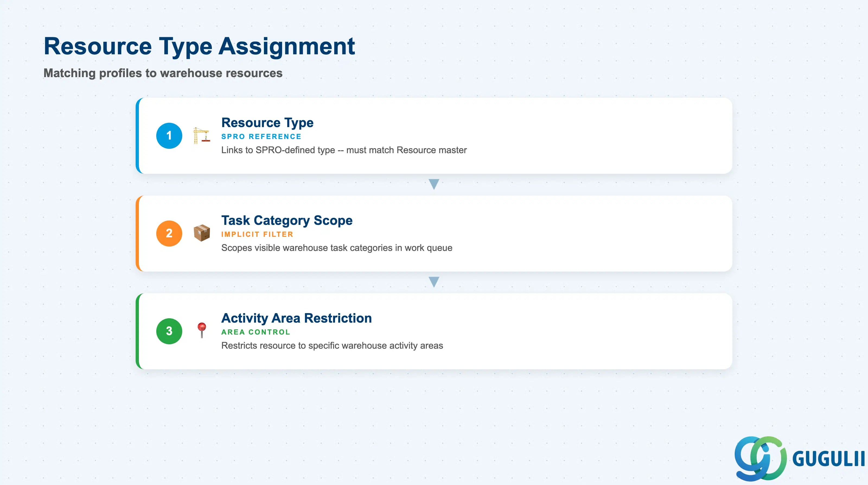Open the Resource Type heading
Image resolution: width=868 pixels, height=485 pixels.
pos(267,123)
